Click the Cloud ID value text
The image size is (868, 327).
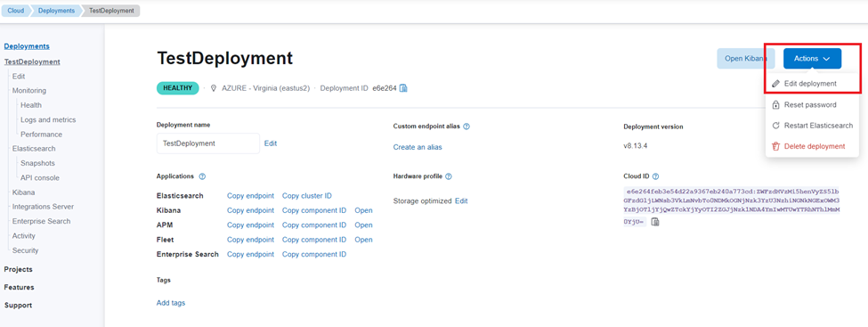point(732,206)
